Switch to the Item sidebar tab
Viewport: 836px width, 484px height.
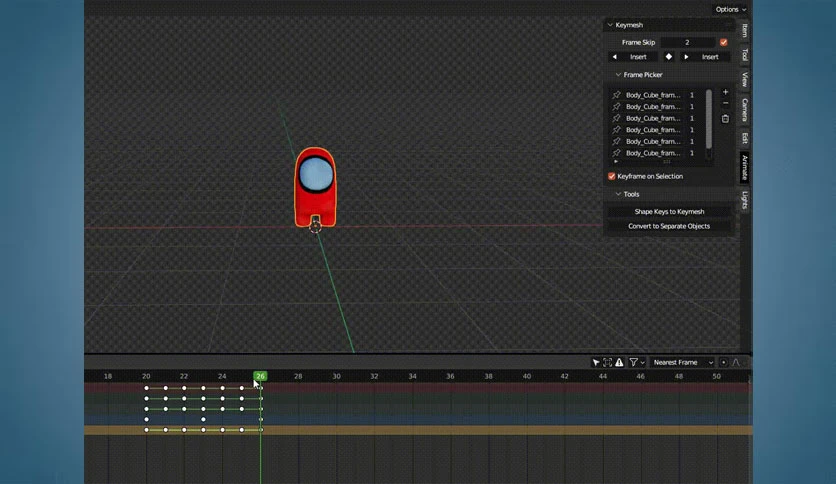(745, 30)
